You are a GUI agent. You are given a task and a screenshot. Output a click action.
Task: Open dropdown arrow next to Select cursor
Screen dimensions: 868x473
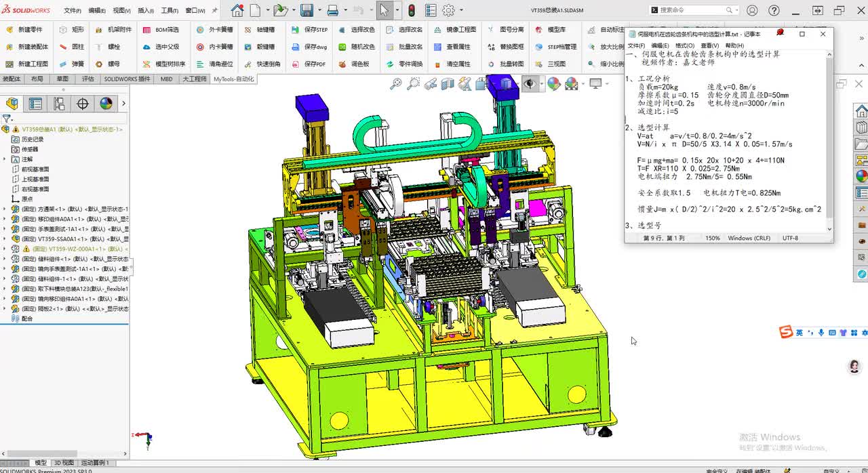pyautogui.click(x=397, y=11)
